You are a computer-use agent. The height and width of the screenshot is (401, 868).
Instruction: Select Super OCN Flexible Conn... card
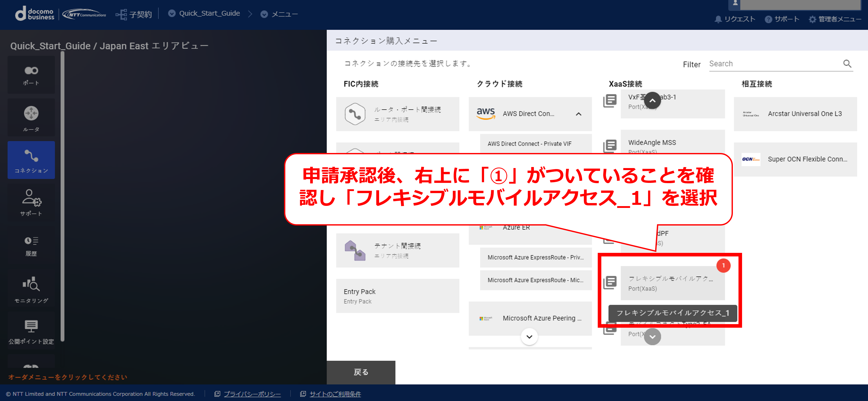pos(795,159)
